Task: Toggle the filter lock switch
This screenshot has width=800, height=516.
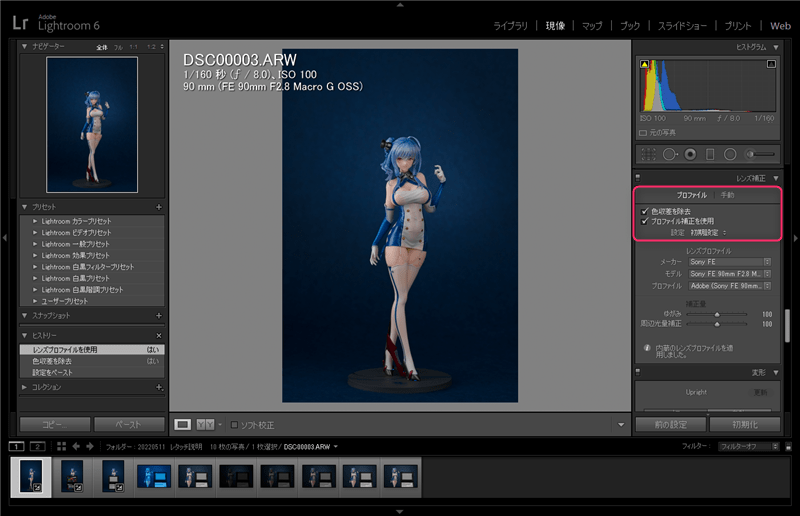Action: pos(789,447)
